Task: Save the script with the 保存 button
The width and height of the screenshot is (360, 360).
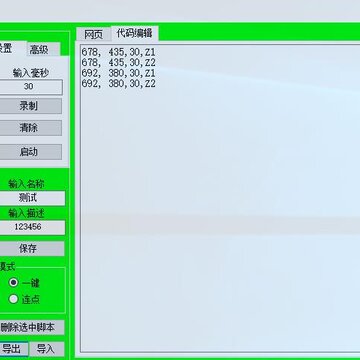Action: tap(31, 249)
